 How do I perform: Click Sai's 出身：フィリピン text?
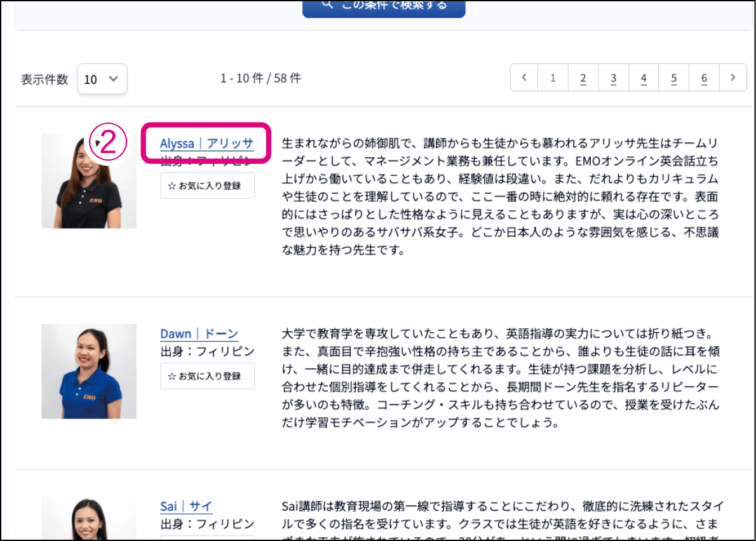[x=207, y=524]
